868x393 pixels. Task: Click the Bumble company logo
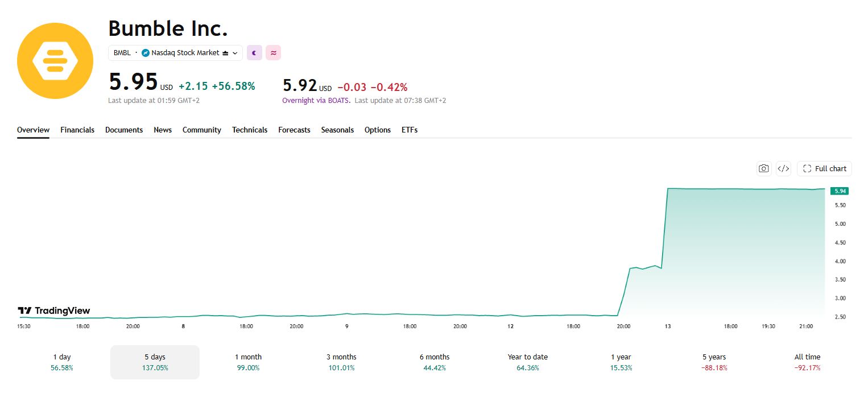[x=55, y=61]
